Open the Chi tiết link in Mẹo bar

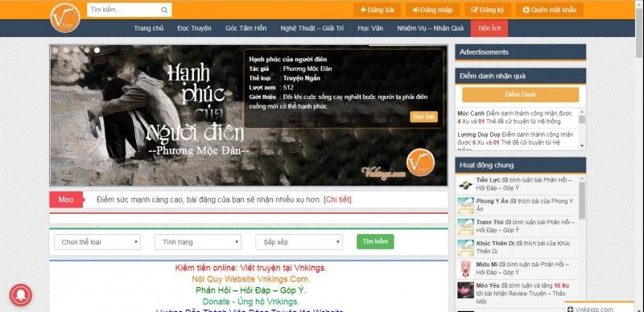[x=337, y=199]
